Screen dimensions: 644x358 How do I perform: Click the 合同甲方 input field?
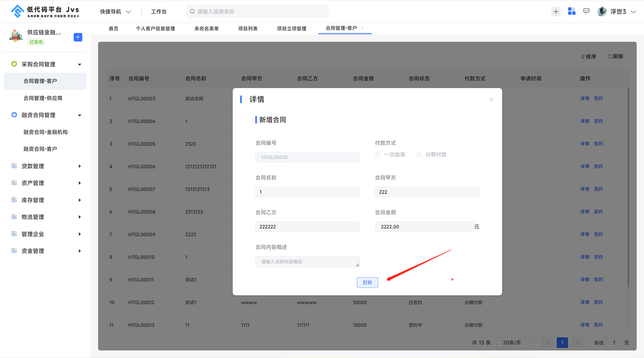(x=427, y=192)
